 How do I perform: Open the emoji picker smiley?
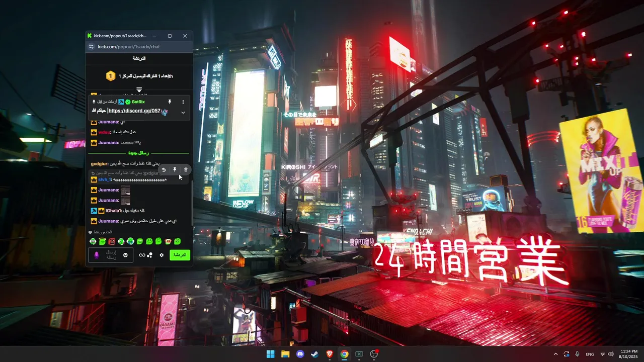pos(125,255)
